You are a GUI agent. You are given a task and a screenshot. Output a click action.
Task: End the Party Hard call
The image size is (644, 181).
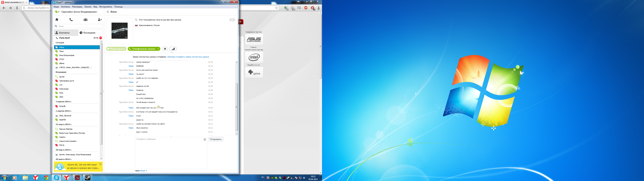point(101,38)
